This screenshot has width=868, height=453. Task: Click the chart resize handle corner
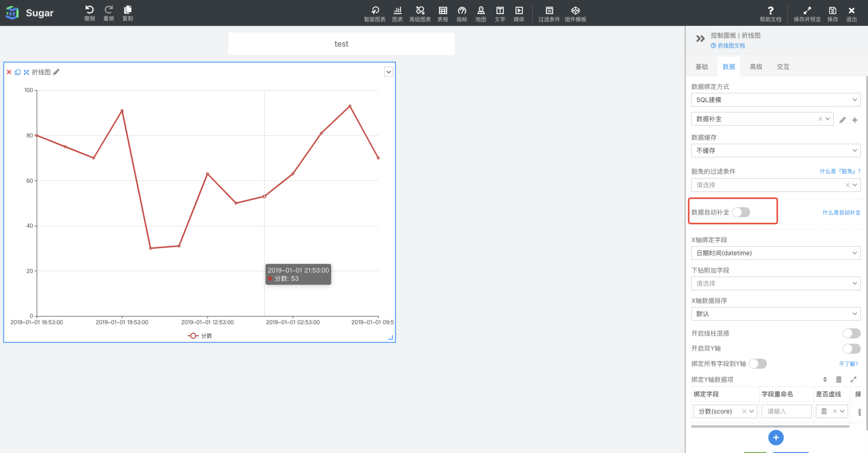[x=391, y=337]
